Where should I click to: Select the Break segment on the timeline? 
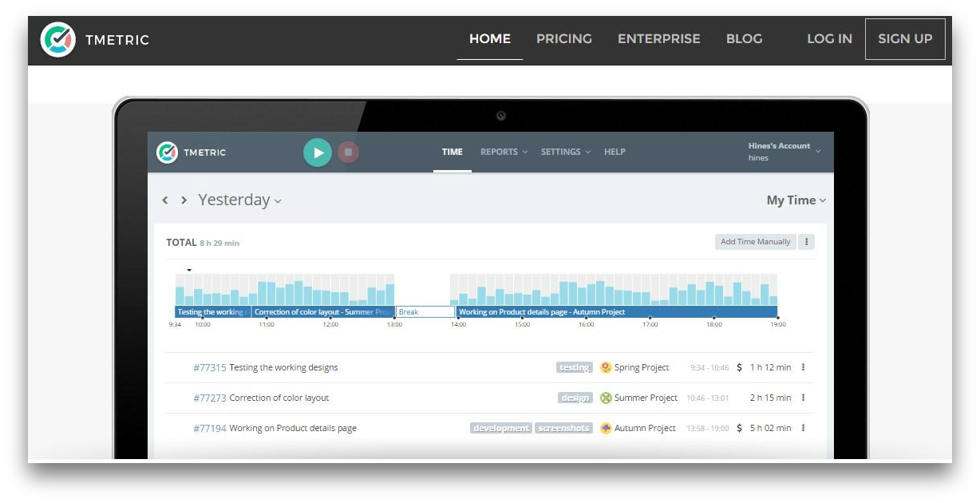tap(425, 312)
